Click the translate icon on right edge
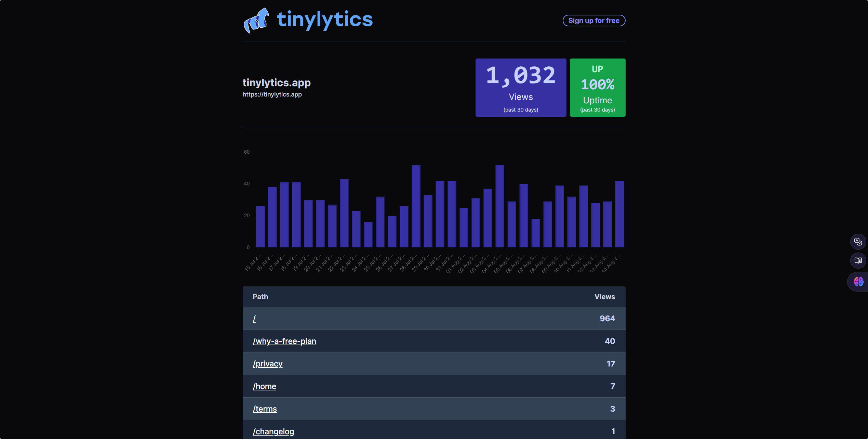Viewport: 868px width, 439px height. tap(858, 242)
